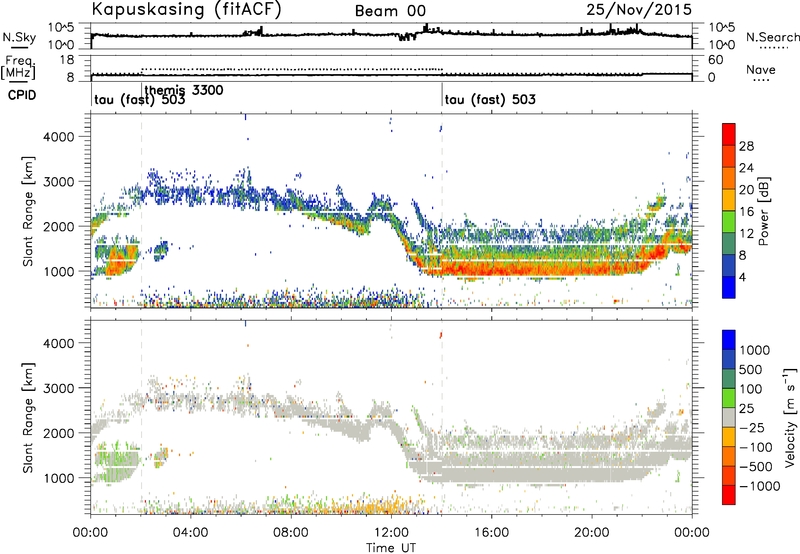This screenshot has width=800, height=554.
Task: Select Slant Range [km] title of power panel
Action: point(28,211)
